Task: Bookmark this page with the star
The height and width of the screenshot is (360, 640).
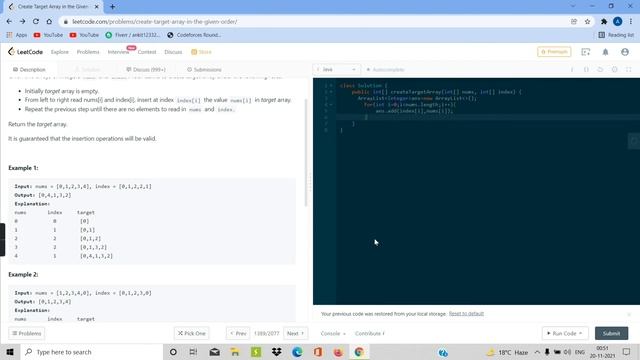Action: 587,22
